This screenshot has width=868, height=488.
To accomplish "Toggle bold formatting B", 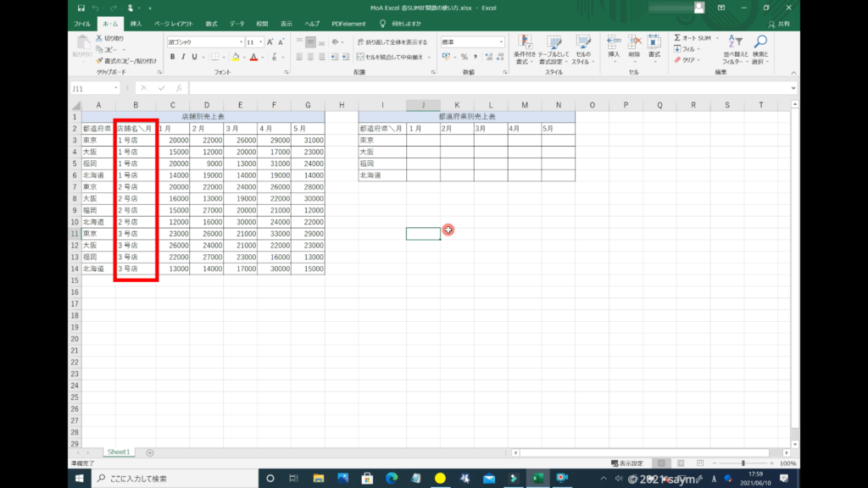I will point(172,58).
